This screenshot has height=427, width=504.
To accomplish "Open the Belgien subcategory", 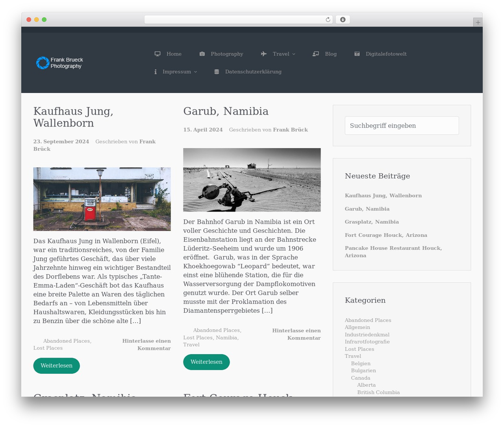I will (361, 364).
